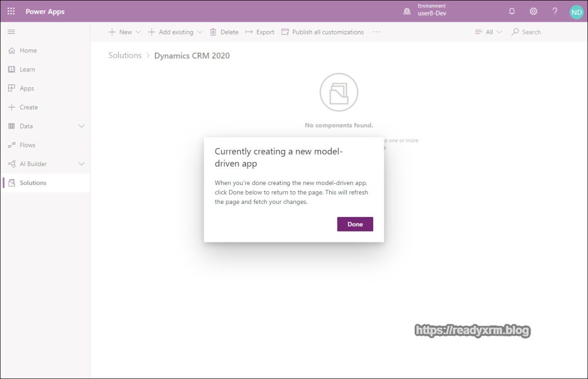The height and width of the screenshot is (379, 588).
Task: Click Publish all customizations
Action: tap(322, 32)
